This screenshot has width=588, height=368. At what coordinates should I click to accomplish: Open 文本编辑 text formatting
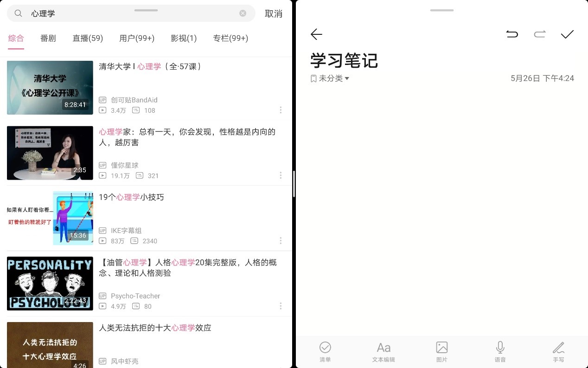coord(383,352)
